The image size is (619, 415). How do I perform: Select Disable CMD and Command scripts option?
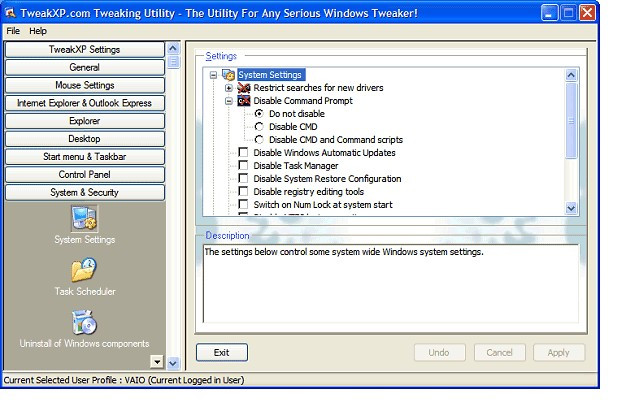tap(259, 140)
